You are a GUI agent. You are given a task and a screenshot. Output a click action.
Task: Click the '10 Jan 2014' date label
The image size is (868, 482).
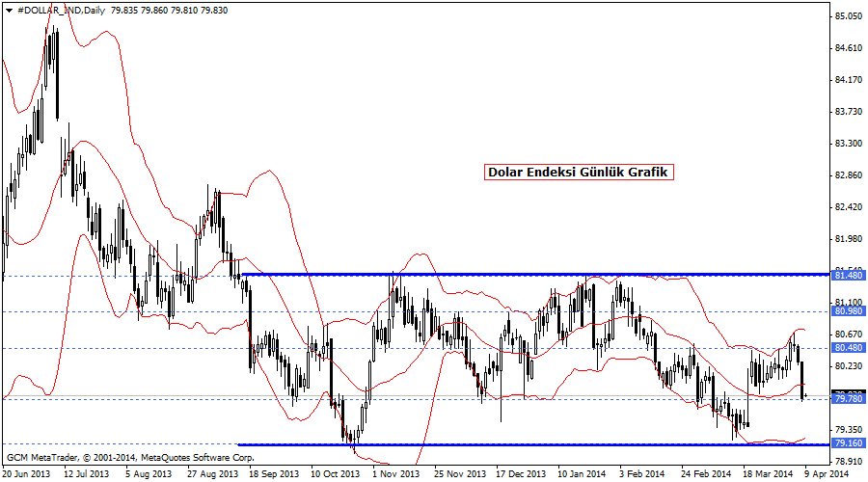coord(581,473)
